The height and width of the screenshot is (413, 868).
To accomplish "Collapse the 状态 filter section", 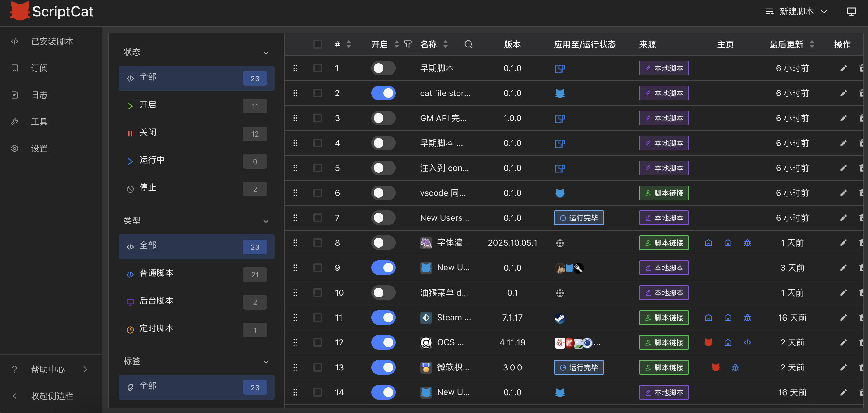I will [266, 53].
